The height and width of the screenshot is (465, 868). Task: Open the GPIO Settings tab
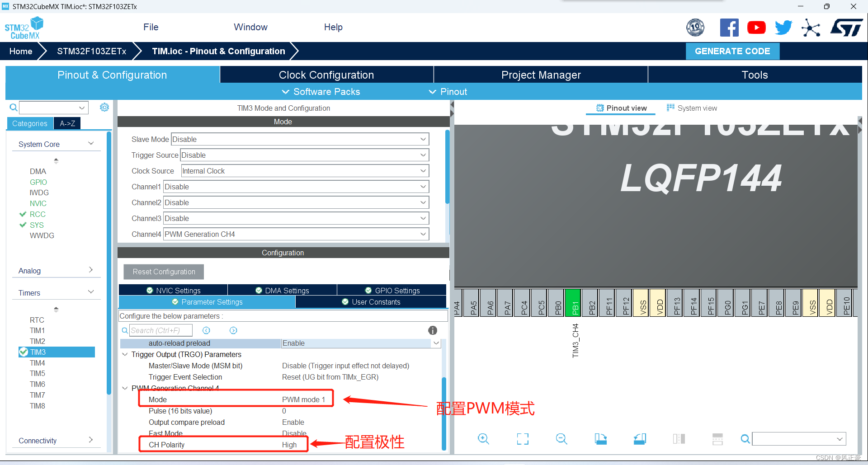click(392, 290)
